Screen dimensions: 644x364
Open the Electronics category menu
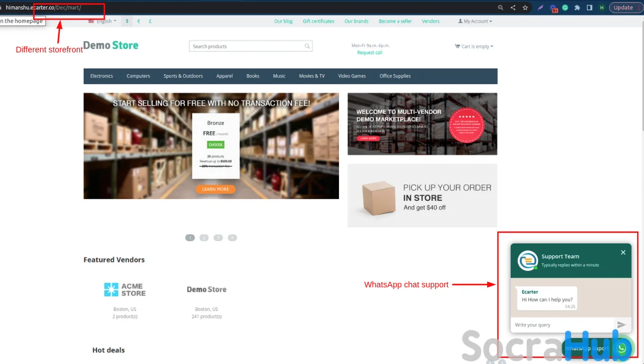(x=102, y=76)
